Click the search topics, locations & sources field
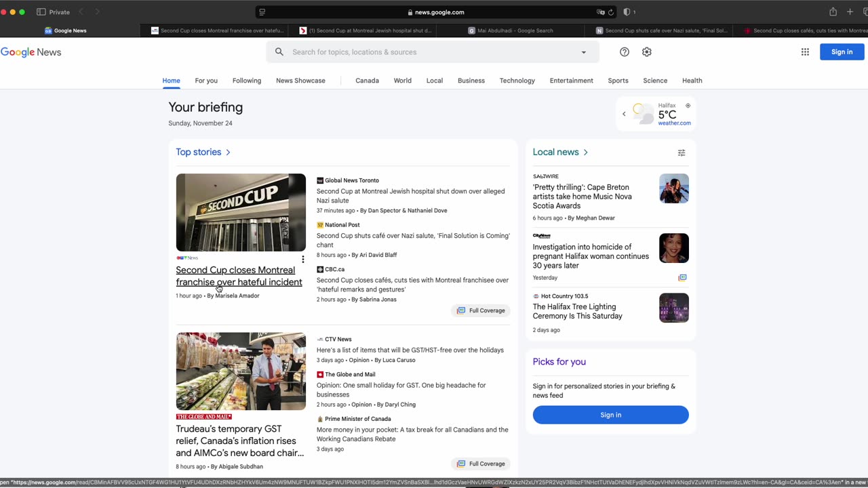The height and width of the screenshot is (488, 868). click(x=433, y=52)
